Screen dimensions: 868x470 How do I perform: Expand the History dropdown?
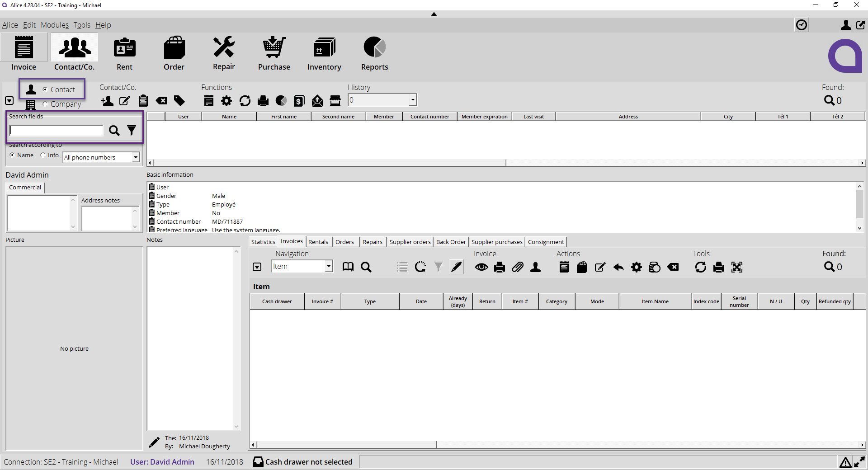[x=412, y=100]
